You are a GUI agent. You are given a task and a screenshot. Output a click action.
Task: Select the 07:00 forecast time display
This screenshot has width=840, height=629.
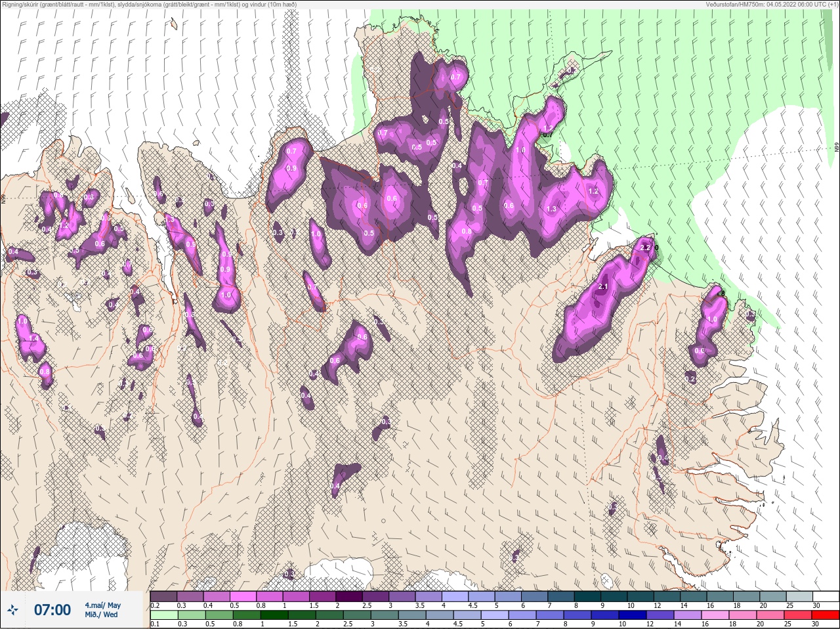[52, 610]
